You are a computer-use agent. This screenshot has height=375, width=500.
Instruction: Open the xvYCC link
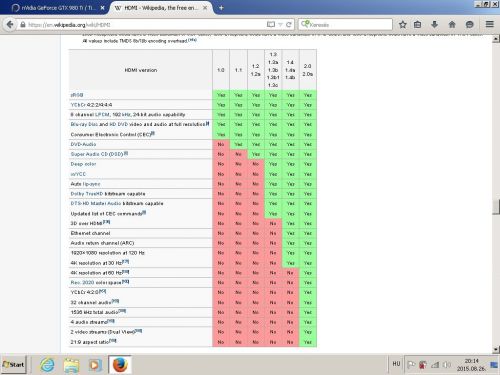pos(78,174)
